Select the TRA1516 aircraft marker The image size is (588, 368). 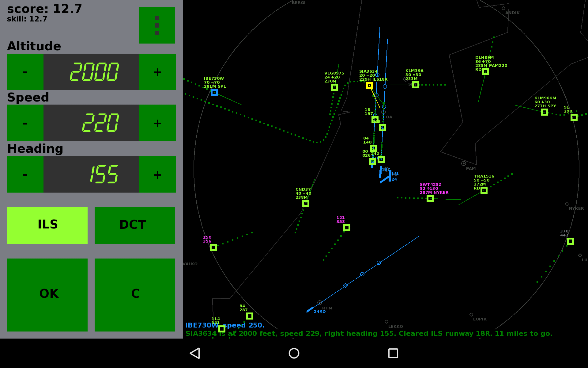[484, 190]
